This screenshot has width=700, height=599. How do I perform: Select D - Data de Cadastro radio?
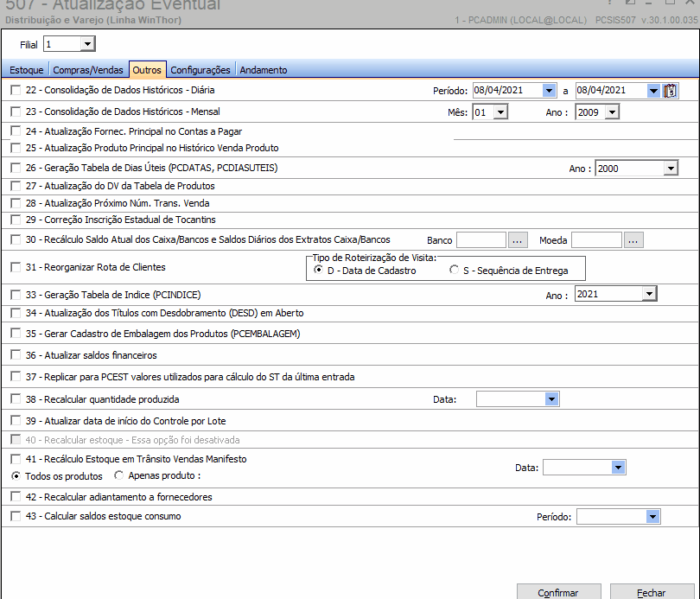click(x=318, y=270)
